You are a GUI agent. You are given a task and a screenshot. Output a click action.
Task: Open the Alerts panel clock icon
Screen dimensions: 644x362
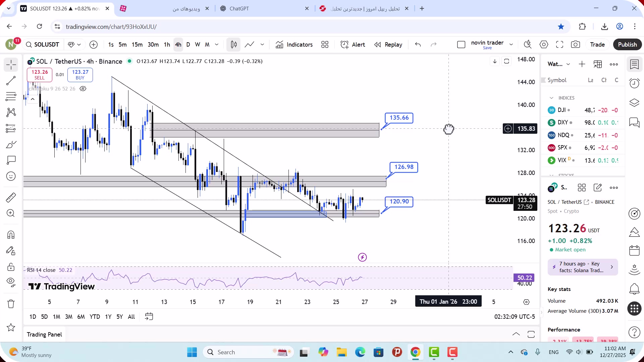[x=634, y=83]
